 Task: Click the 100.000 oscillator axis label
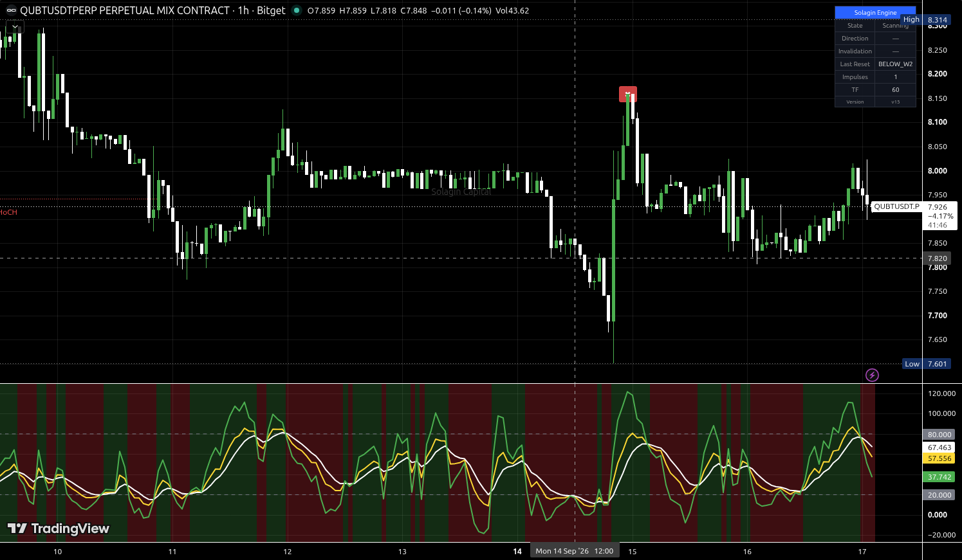click(941, 413)
